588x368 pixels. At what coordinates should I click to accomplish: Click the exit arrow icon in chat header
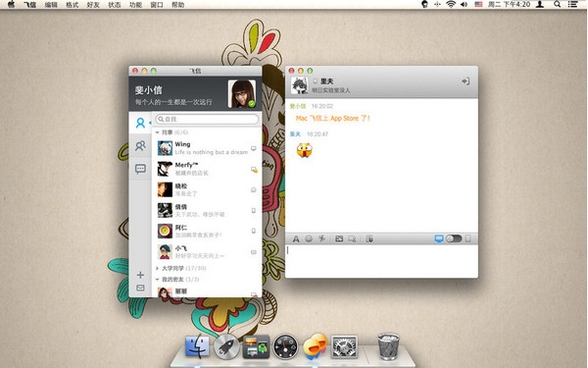[465, 81]
